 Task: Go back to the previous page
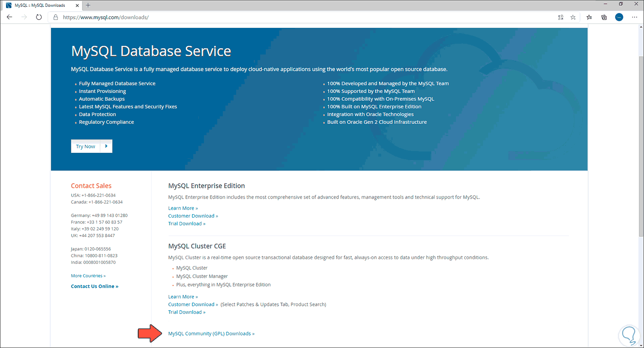pyautogui.click(x=9, y=17)
